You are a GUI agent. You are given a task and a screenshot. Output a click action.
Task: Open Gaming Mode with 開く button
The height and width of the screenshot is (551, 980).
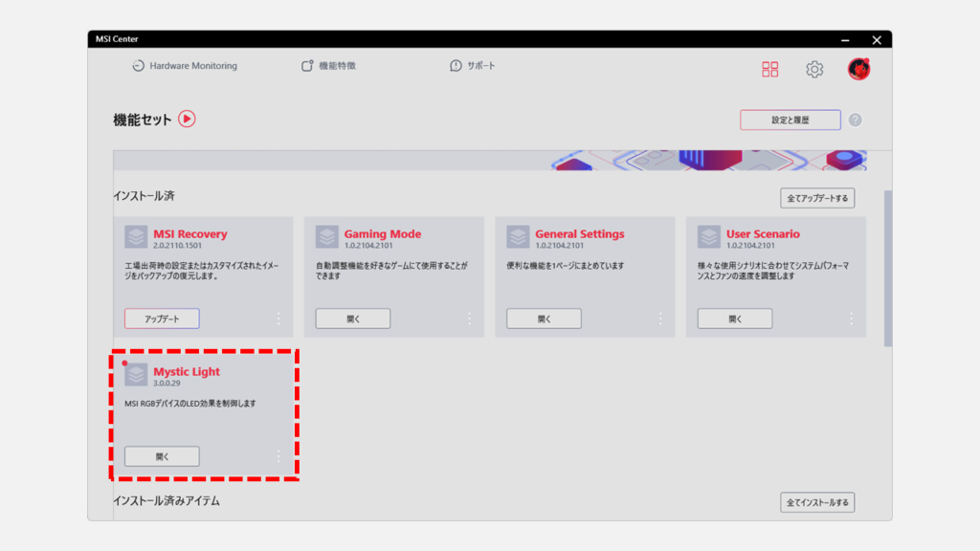(x=353, y=319)
